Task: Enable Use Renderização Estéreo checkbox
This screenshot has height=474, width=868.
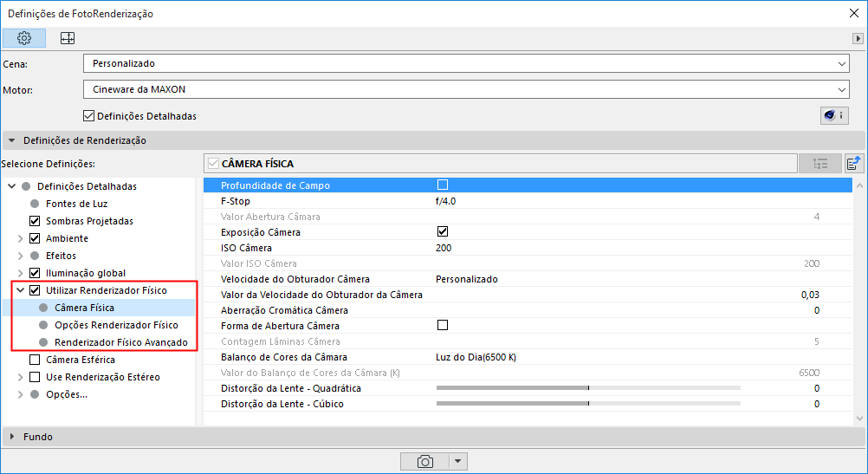Action: click(x=35, y=377)
